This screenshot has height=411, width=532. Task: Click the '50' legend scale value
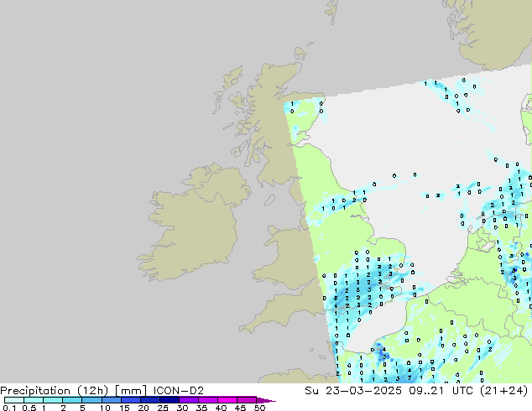(x=259, y=408)
